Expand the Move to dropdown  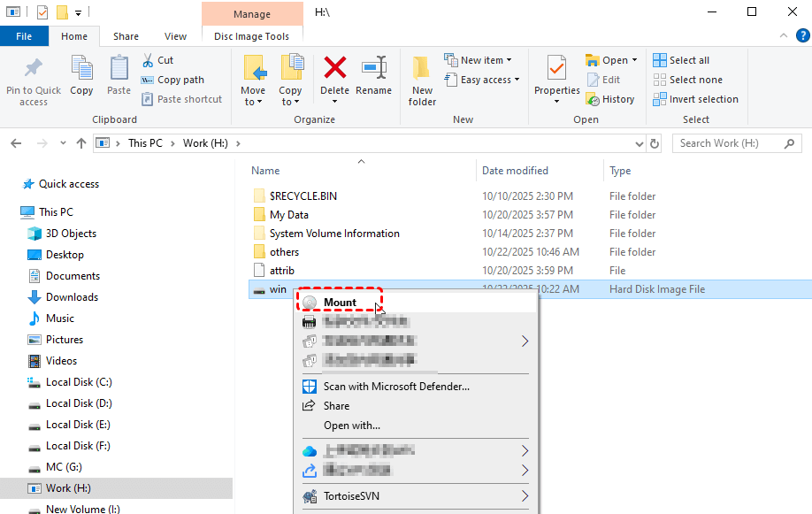(252, 102)
